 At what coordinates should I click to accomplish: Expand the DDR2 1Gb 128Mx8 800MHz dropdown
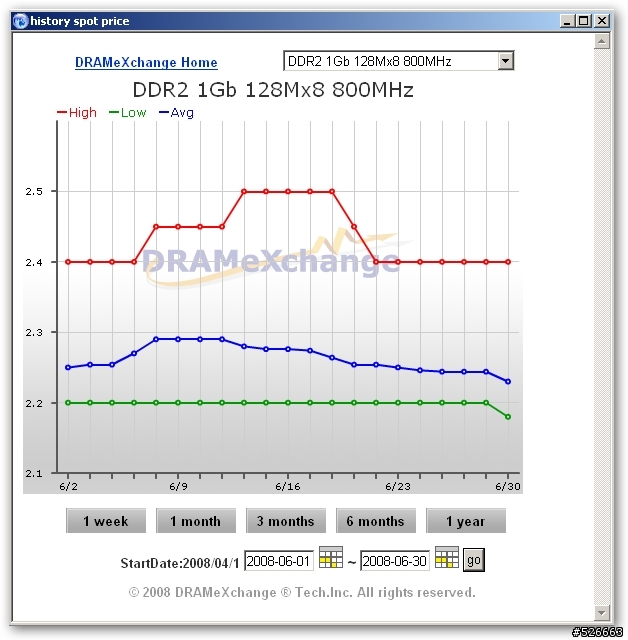pos(506,61)
